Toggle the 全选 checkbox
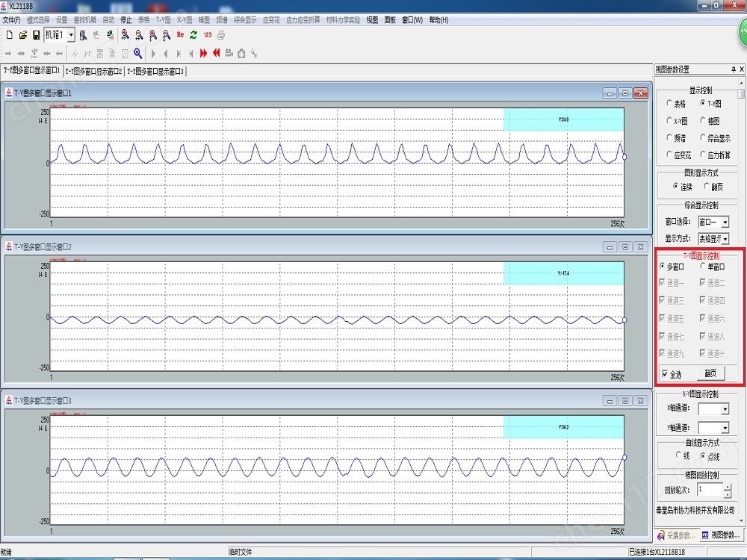Screen dimensions: 747x560 (665, 374)
